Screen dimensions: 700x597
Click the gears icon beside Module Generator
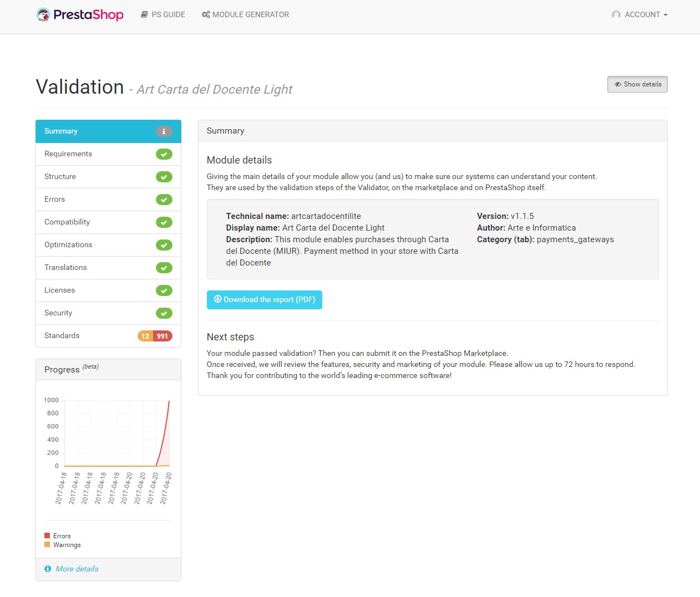[206, 14]
